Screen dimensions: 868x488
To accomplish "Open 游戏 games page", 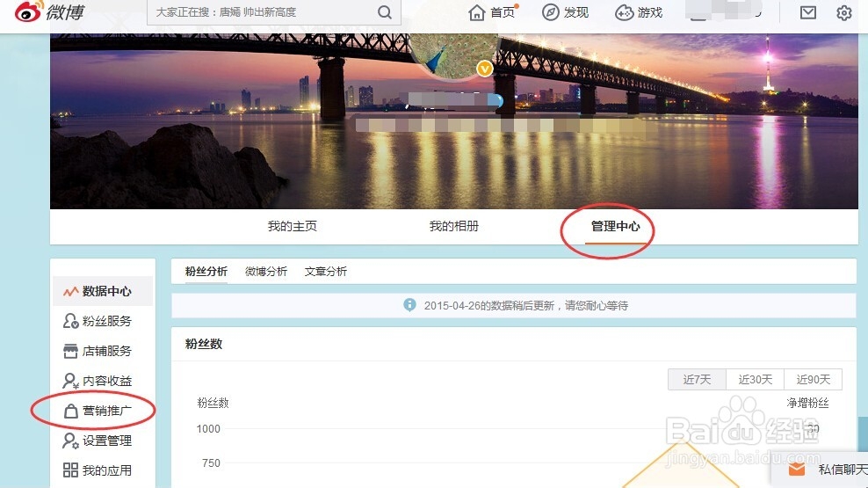I will (639, 12).
